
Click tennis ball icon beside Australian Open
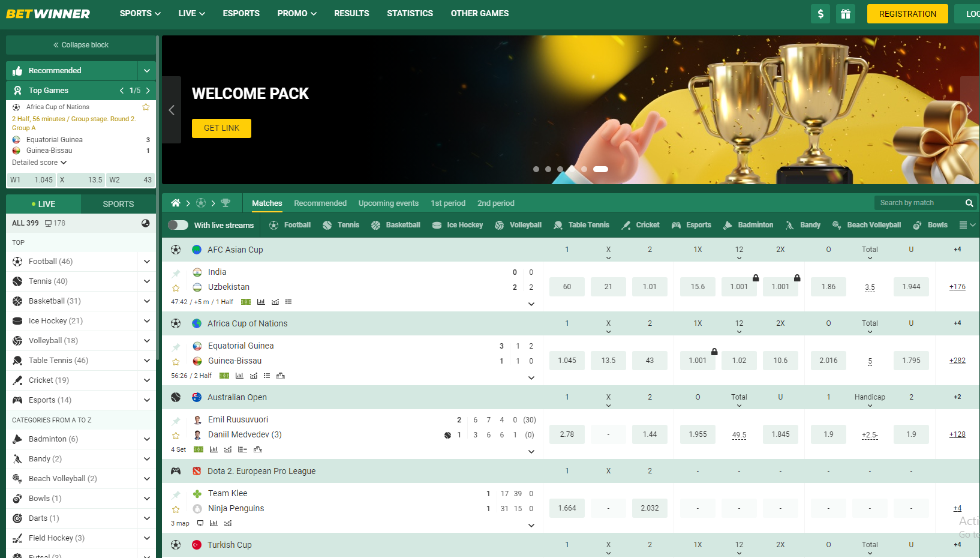click(x=176, y=397)
